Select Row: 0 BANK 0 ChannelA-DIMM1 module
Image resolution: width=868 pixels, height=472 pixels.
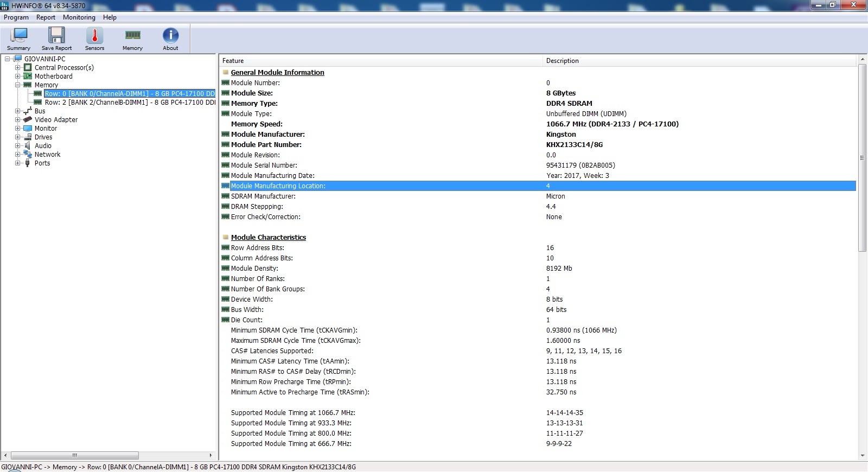point(130,93)
